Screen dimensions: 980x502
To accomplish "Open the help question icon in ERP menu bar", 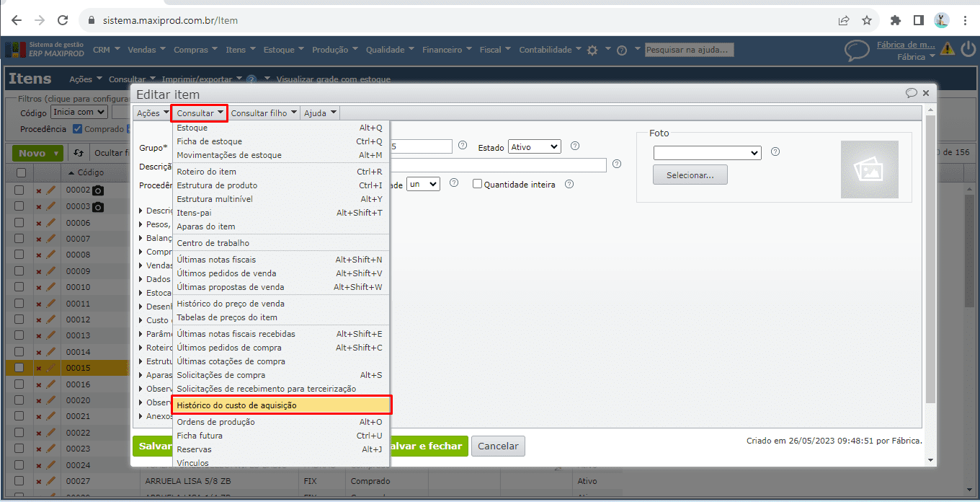I will [x=621, y=50].
